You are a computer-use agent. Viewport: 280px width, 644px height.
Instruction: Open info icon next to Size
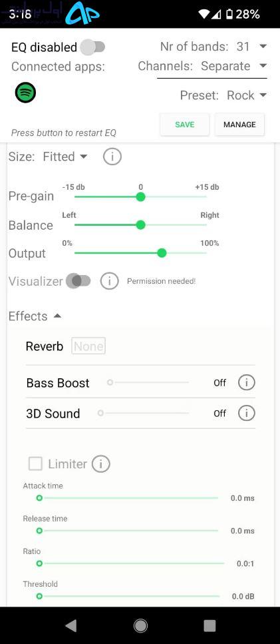tap(112, 157)
